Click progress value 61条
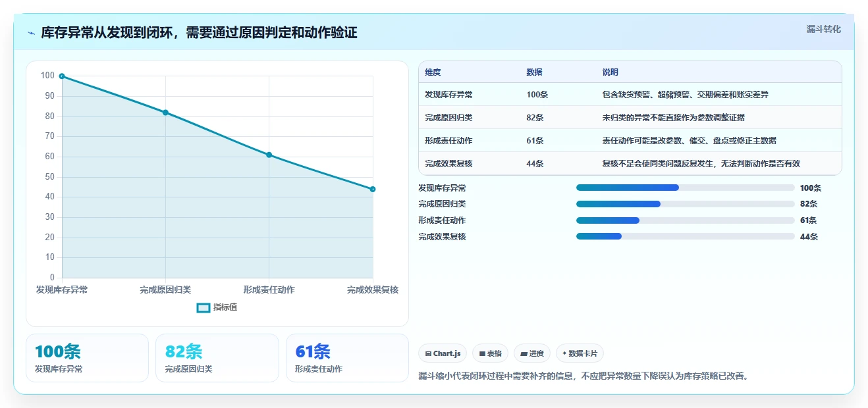Viewport: 868px width, 408px height. click(809, 220)
